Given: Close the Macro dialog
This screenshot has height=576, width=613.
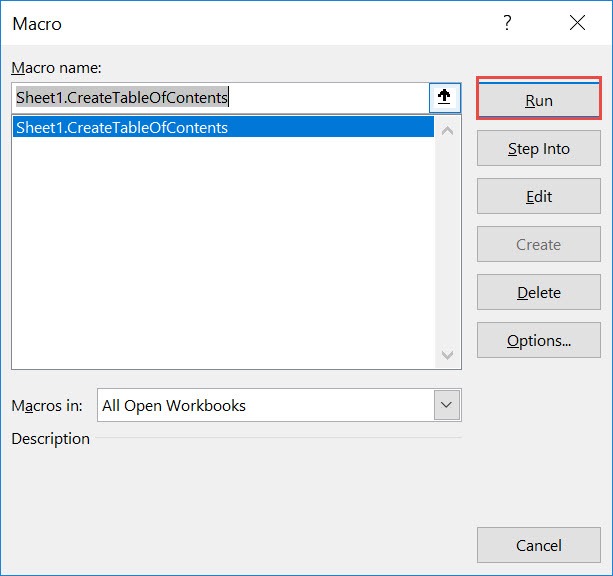Looking at the screenshot, I should [x=577, y=23].
